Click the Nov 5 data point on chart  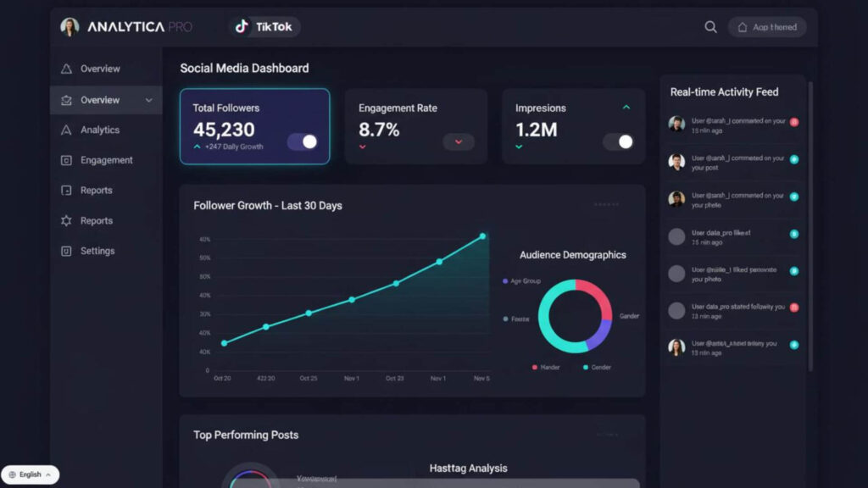[482, 236]
